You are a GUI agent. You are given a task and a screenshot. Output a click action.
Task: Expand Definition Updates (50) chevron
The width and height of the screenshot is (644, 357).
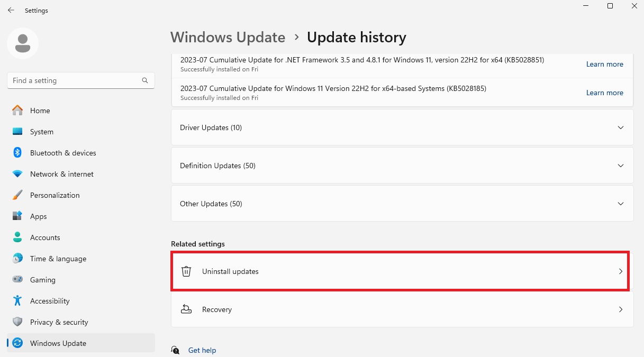pos(621,166)
